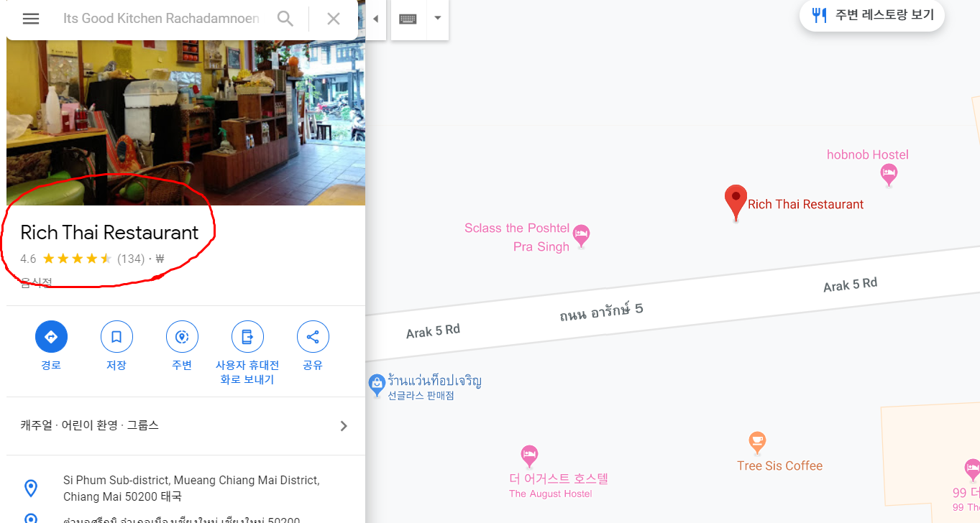Click the Rich Thai Restaurant map label
This screenshot has height=523, width=980.
click(806, 205)
